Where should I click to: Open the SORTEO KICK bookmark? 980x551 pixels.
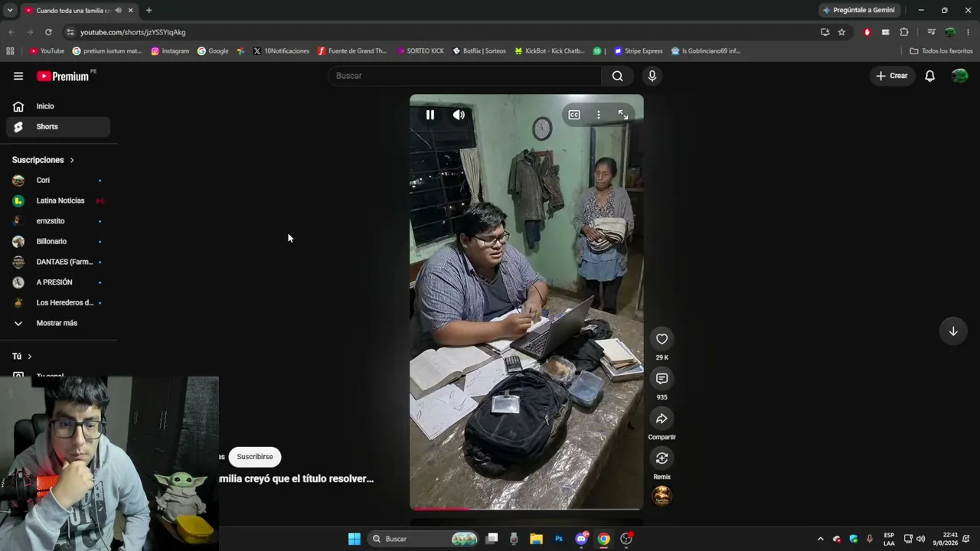pyautogui.click(x=420, y=51)
